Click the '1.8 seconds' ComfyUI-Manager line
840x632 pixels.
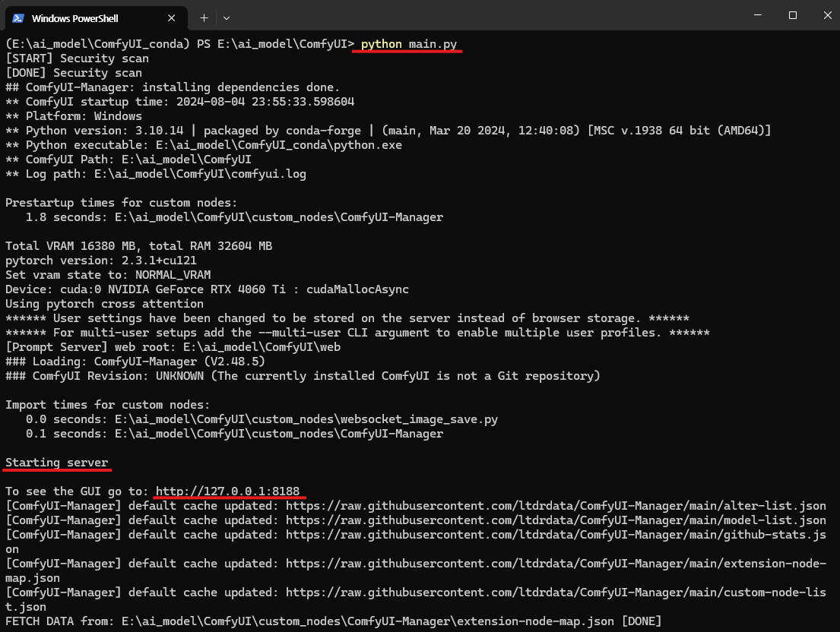[x=235, y=217]
